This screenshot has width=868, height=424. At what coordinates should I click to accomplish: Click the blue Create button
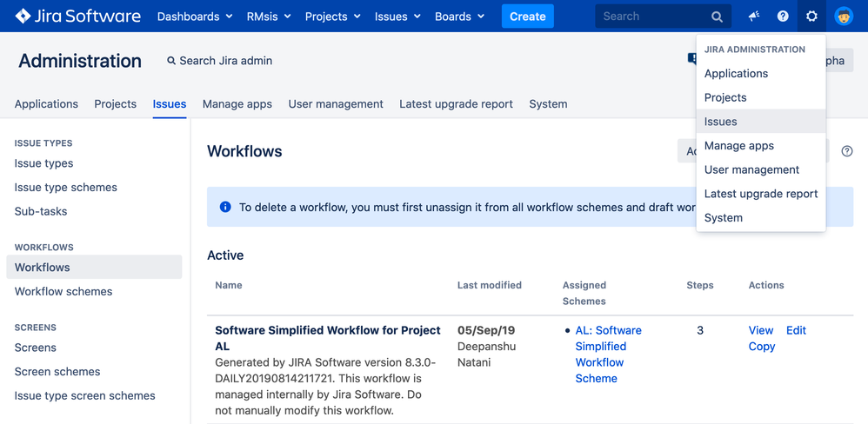(x=528, y=16)
